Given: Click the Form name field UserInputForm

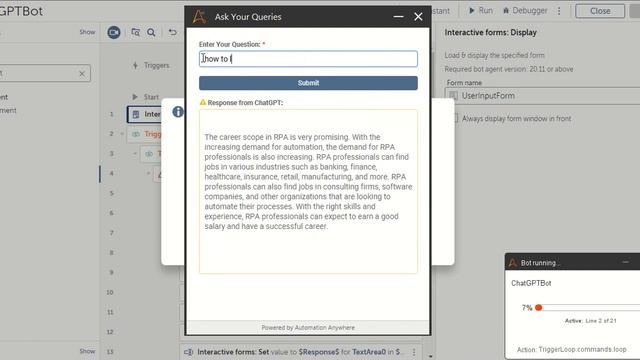Looking at the screenshot, I should click(542, 96).
